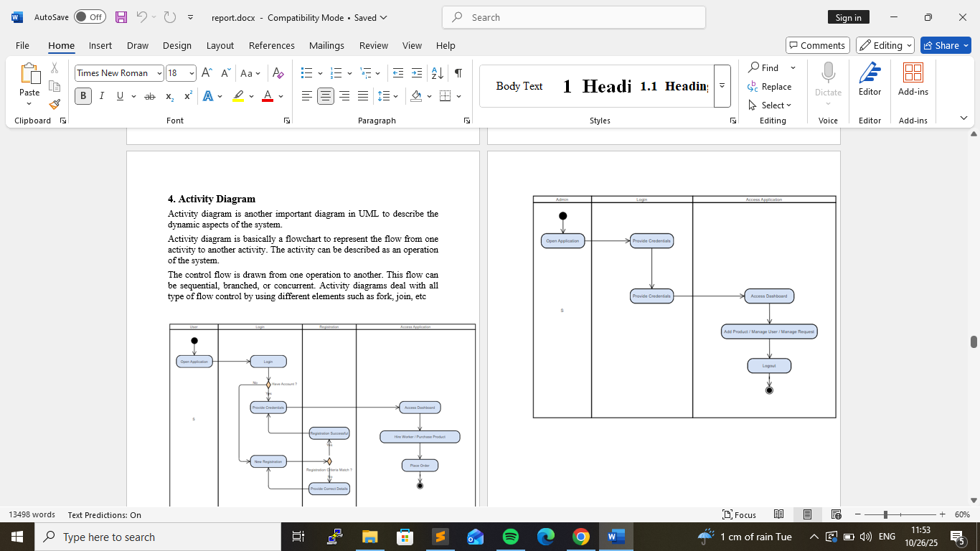Open the Comments pane
Screen dimensions: 980x551
click(817, 45)
